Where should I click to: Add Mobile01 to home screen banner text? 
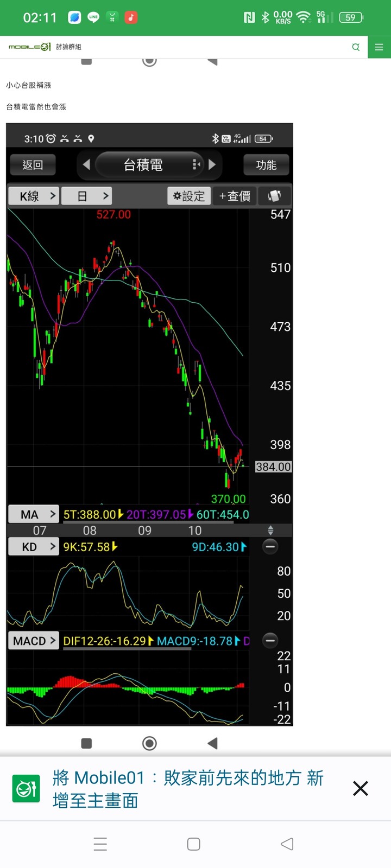(188, 789)
